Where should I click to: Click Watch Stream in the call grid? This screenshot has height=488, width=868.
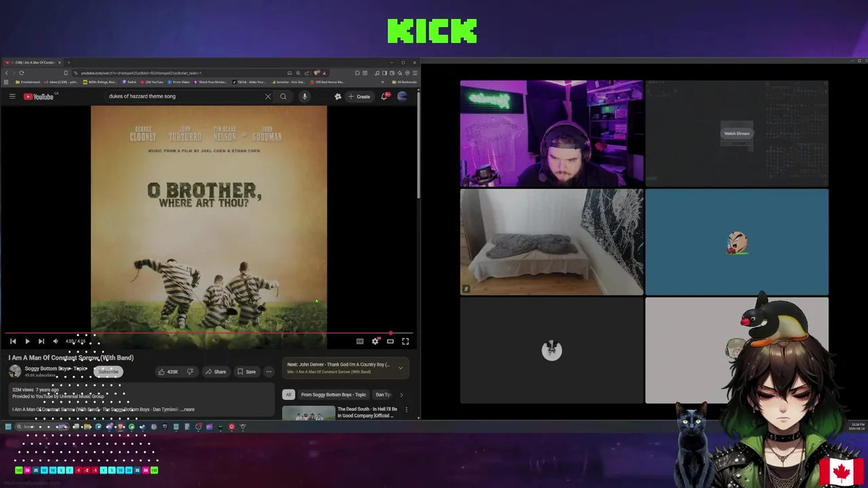pos(736,134)
